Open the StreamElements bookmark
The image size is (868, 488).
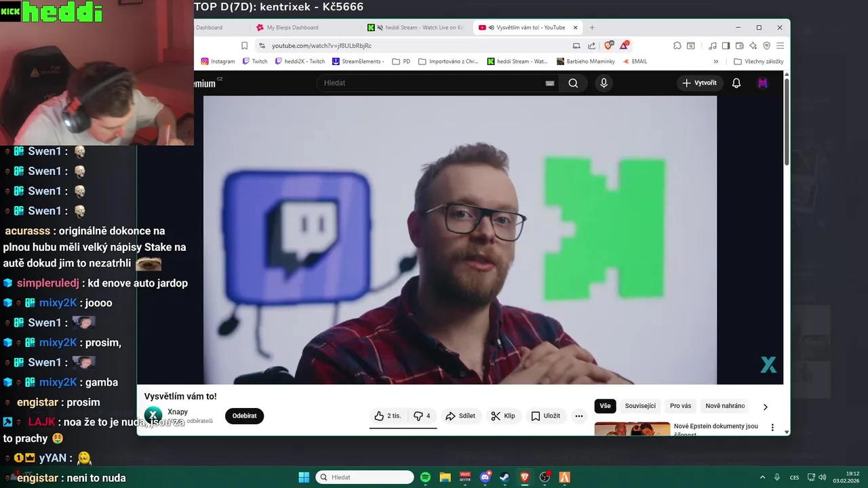point(358,61)
